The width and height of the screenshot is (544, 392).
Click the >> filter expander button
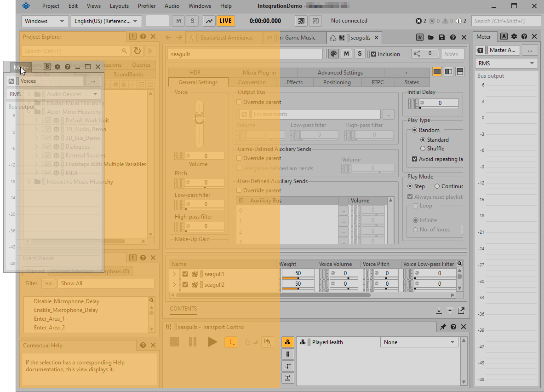49,283
